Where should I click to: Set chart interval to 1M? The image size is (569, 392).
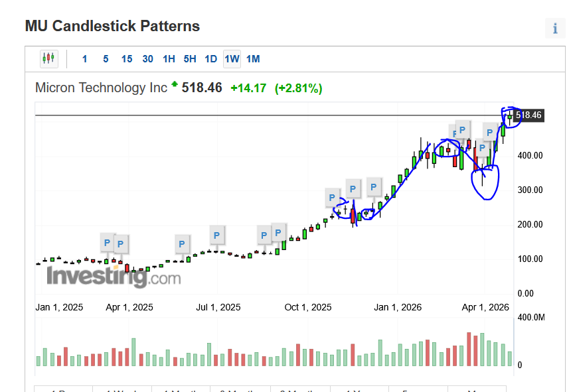tap(253, 59)
